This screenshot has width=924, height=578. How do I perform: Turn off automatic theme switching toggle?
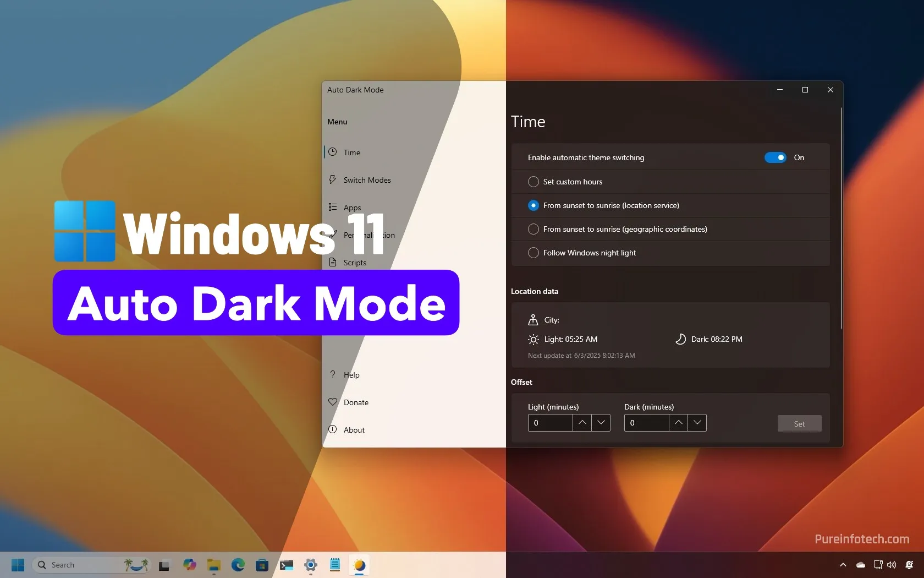tap(776, 157)
